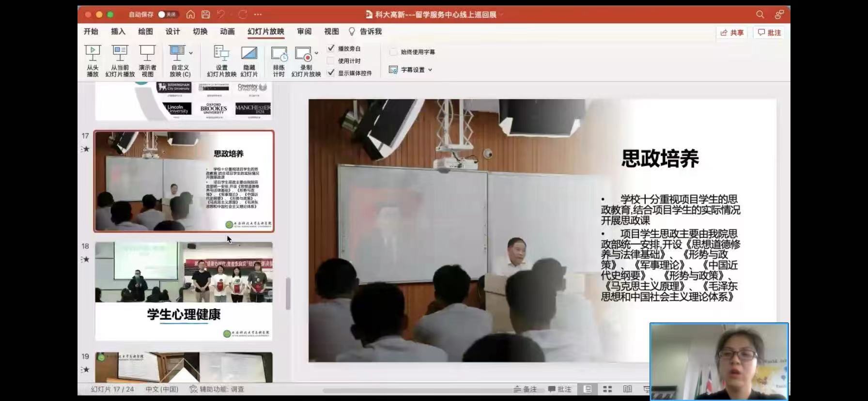868x401 pixels.
Task: Click the search magnifier icon
Action: pos(760,15)
